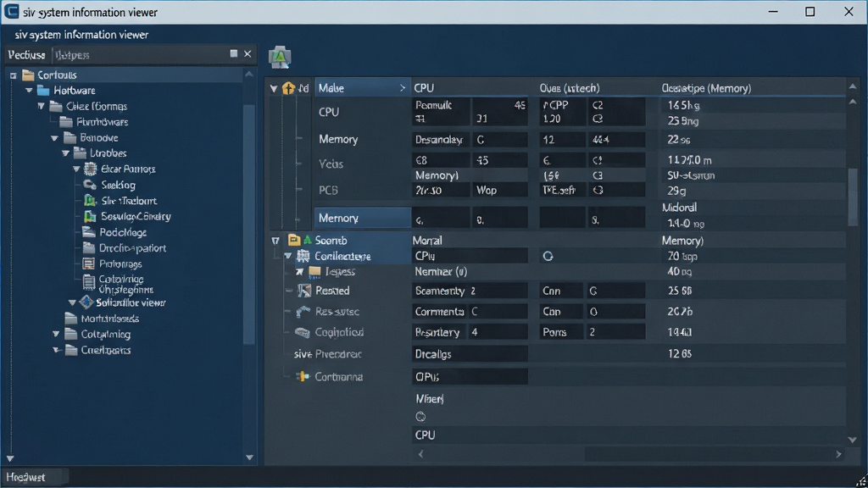This screenshot has width=868, height=488.
Task: Open the Morhtinlseads folder icon
Action: 71,319
